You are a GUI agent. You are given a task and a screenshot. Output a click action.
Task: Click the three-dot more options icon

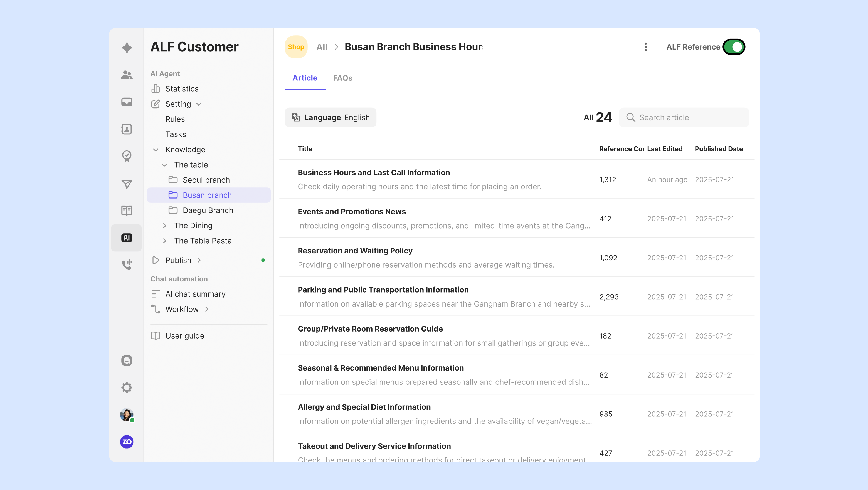pyautogui.click(x=646, y=47)
